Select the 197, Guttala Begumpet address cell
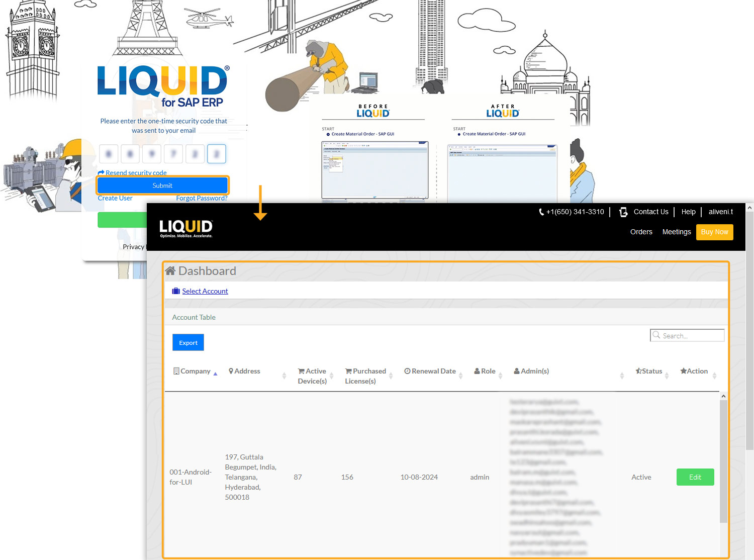 tap(251, 477)
